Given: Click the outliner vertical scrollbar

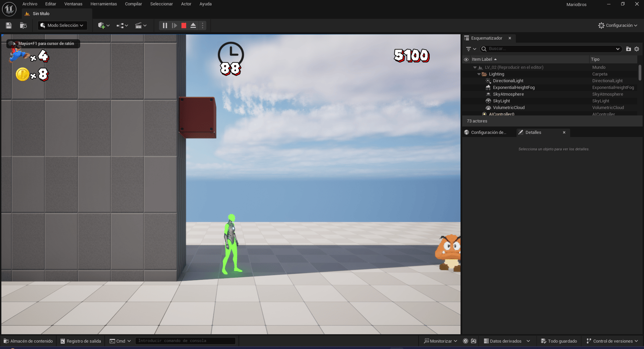Looking at the screenshot, I should click(640, 72).
